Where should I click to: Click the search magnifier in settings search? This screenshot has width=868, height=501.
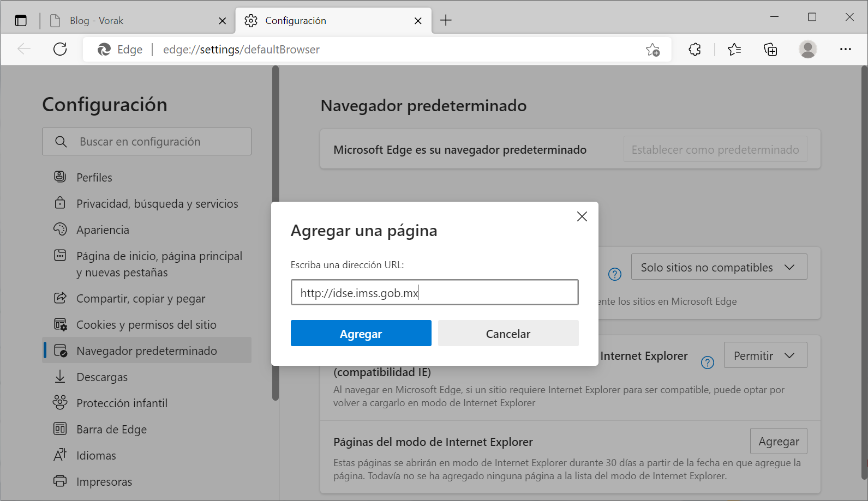(x=61, y=142)
